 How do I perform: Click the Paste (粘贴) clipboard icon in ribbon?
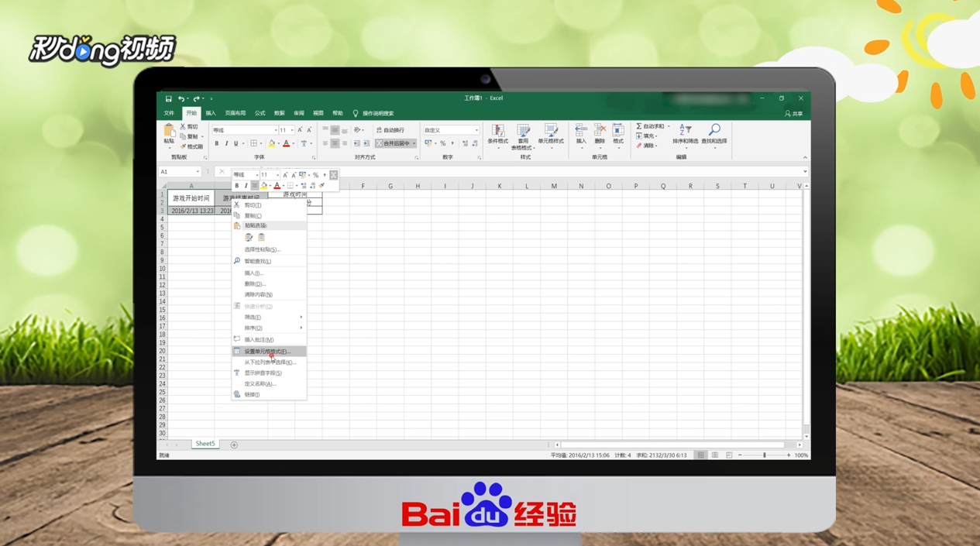(169, 131)
